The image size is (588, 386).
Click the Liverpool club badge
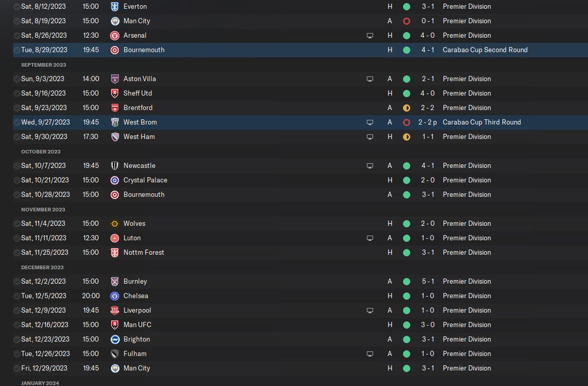pyautogui.click(x=115, y=311)
